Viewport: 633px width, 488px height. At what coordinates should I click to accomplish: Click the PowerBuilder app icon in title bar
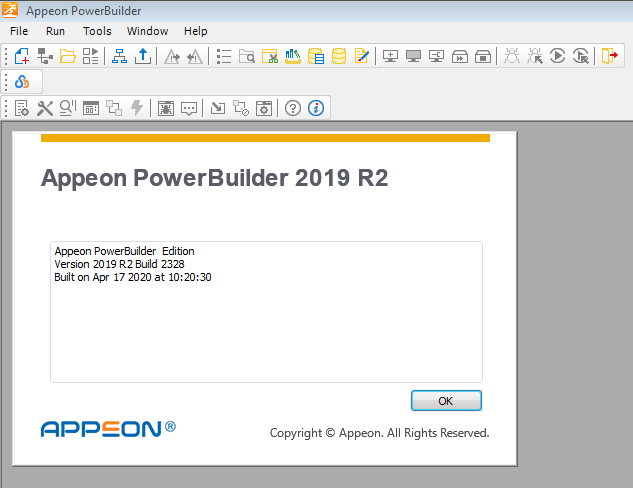10,10
